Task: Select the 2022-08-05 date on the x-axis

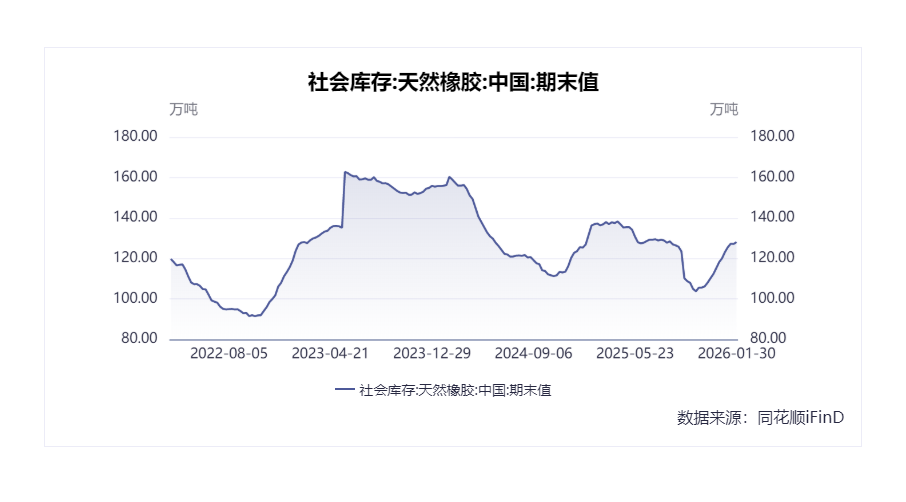Action: [229, 353]
